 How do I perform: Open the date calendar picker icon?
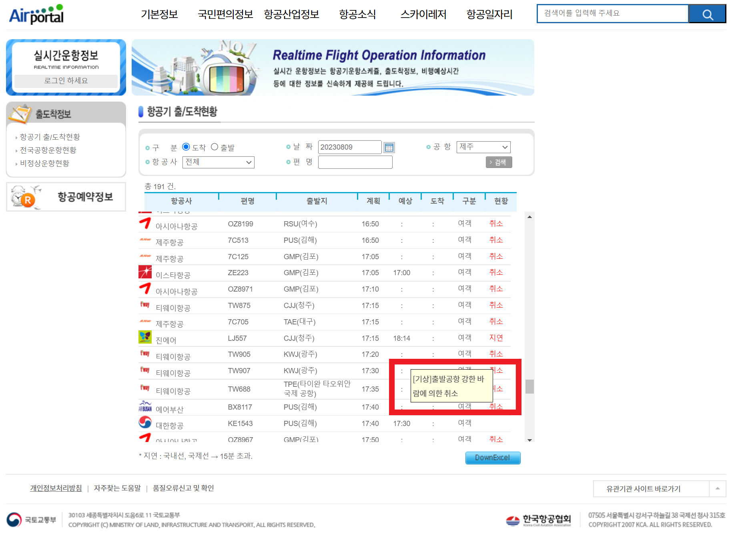click(389, 148)
